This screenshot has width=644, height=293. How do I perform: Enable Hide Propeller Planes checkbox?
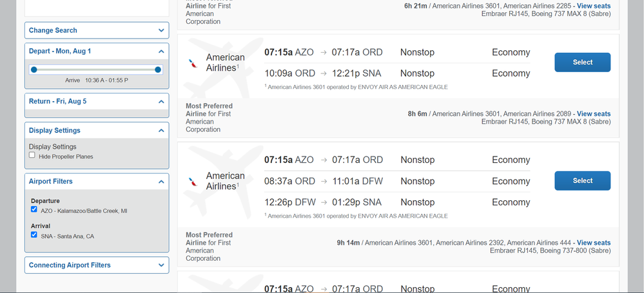tap(32, 155)
